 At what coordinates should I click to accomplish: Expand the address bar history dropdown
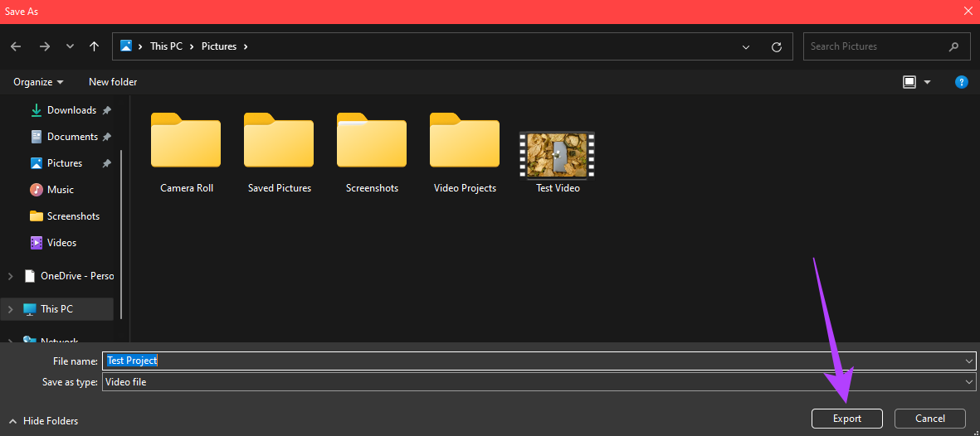point(746,47)
